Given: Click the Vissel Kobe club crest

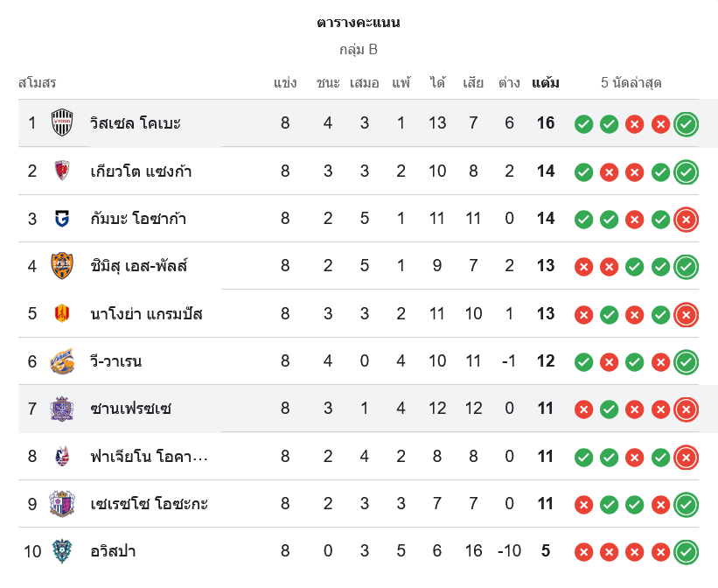Looking at the screenshot, I should [62, 122].
